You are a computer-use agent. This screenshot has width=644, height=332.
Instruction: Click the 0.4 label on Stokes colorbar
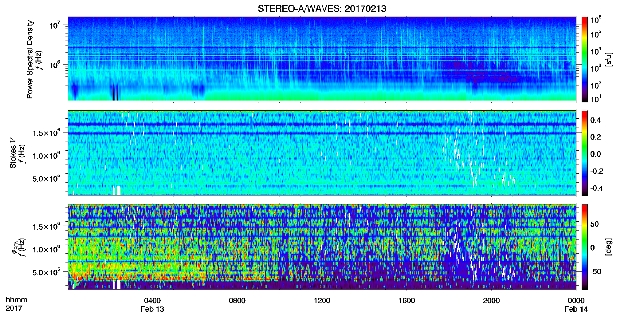click(x=595, y=120)
